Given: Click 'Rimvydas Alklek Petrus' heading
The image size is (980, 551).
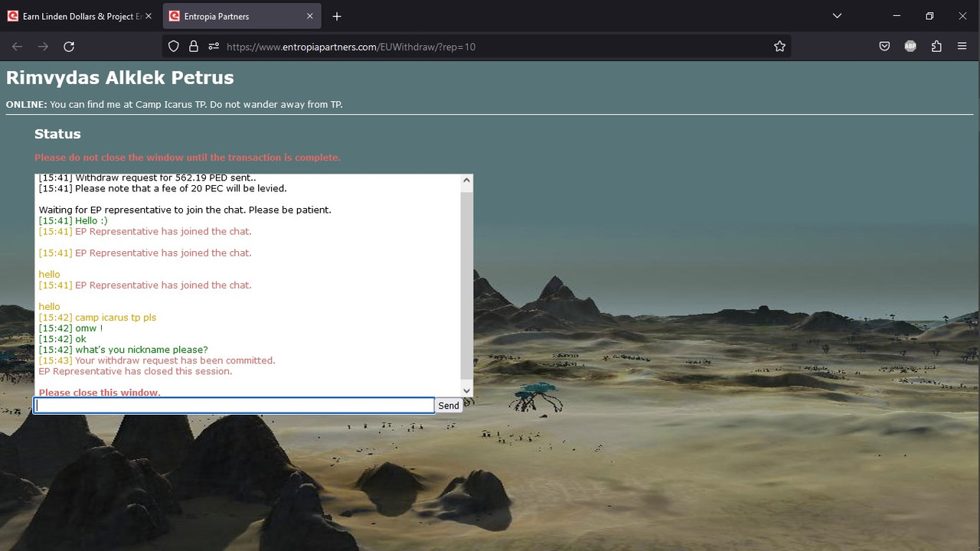Looking at the screenshot, I should click(x=120, y=78).
